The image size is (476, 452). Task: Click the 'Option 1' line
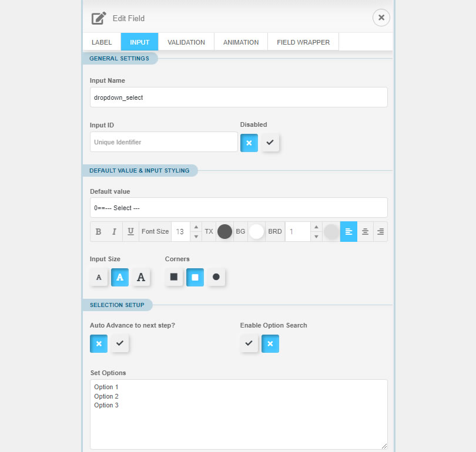click(106, 387)
